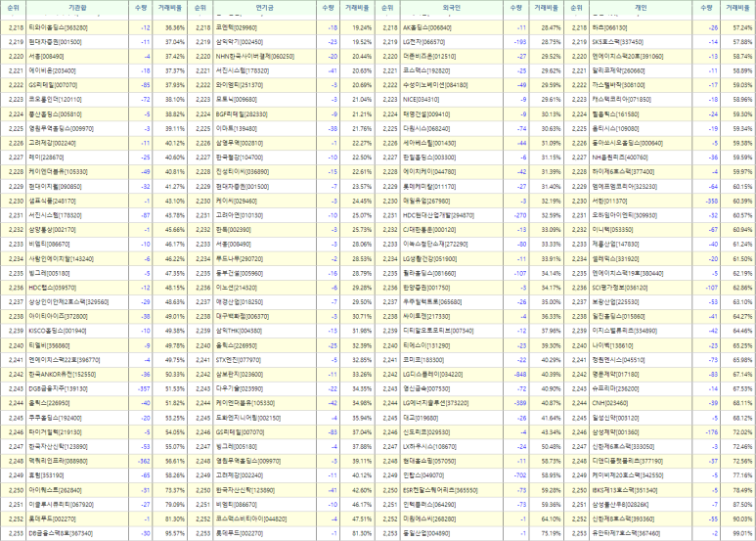The image size is (756, 541).
Task: Open 롯데케미칼[011170] stock
Action: pyautogui.click(x=429, y=187)
